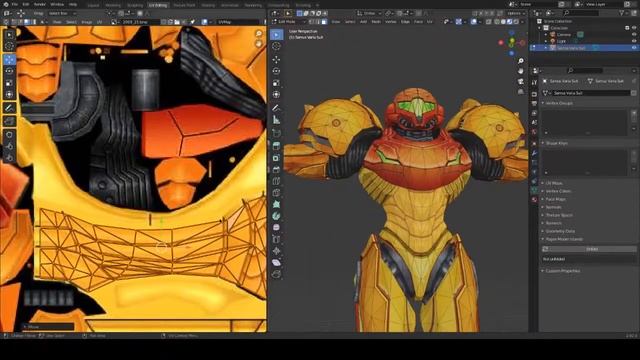
Task: Select the Transform tool in UV editor
Action: point(9,95)
